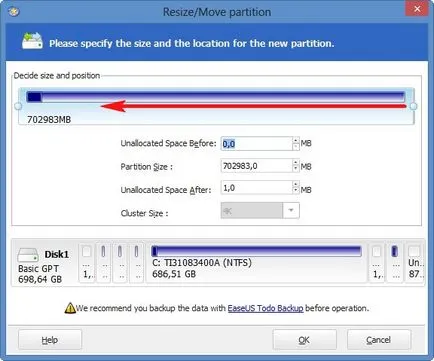Click the Unallocated Space After label
Screen dimensions: 434x361
click(x=166, y=190)
